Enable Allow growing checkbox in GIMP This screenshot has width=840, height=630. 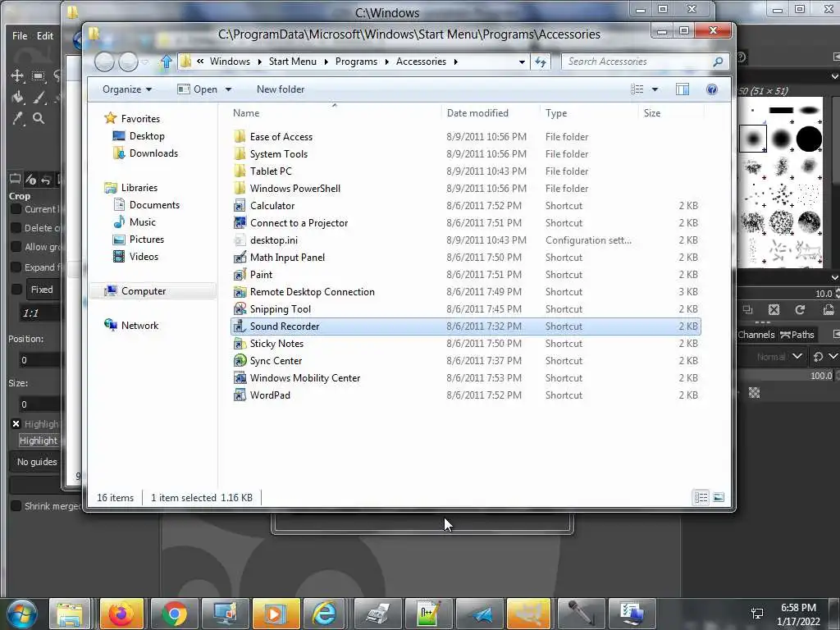click(x=16, y=246)
